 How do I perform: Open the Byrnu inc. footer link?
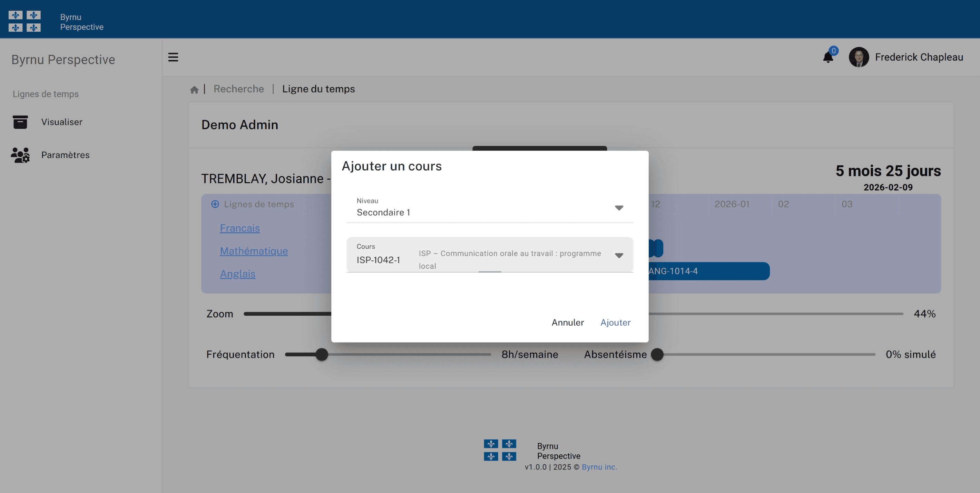599,467
